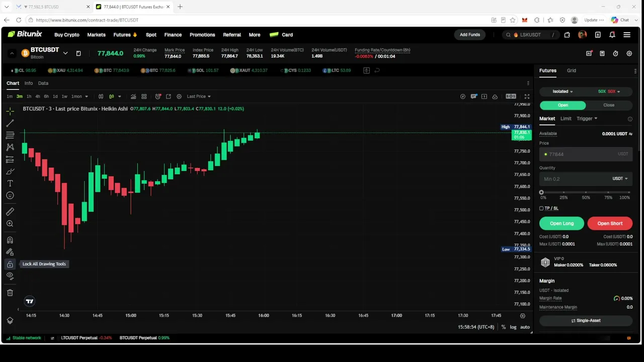Viewport: 644px width, 362px height.
Task: Toggle stay in drawing mode
Action: coord(10,252)
